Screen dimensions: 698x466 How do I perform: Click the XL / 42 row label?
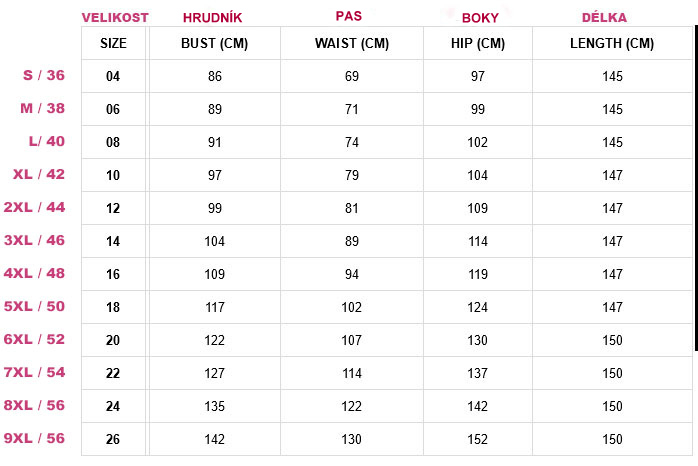pyautogui.click(x=39, y=174)
